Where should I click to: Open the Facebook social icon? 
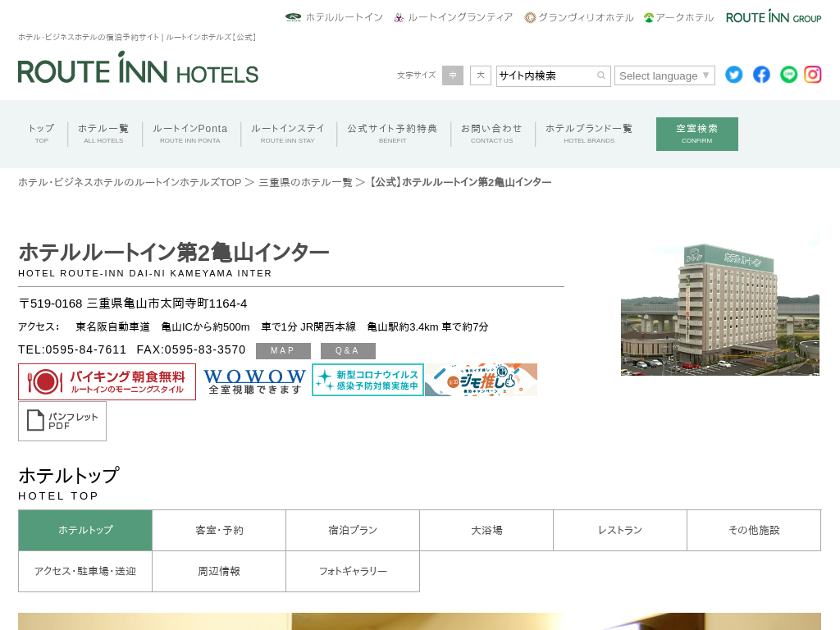tap(761, 75)
